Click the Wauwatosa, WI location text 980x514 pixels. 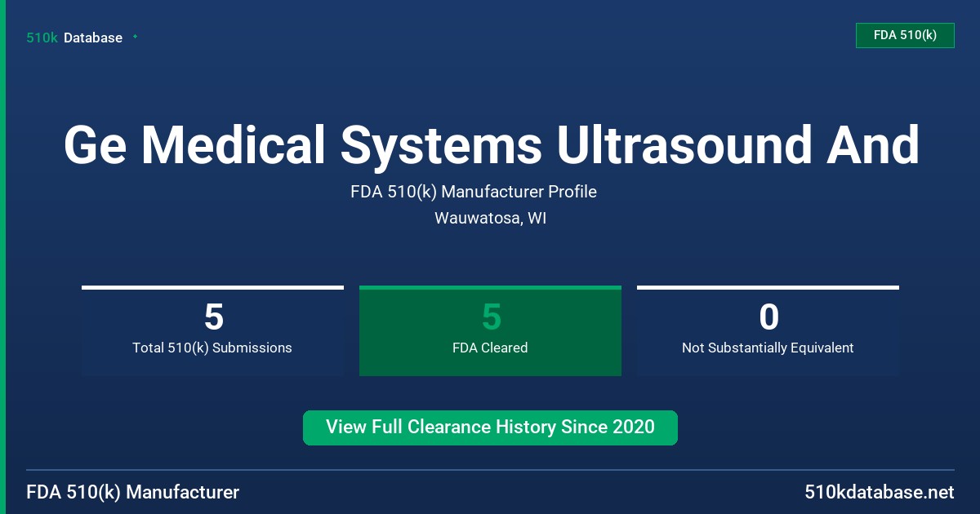click(490, 219)
